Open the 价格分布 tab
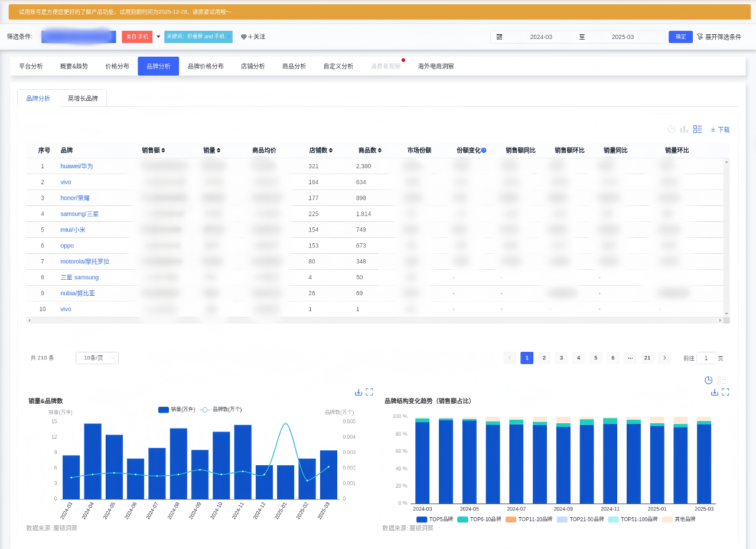This screenshot has width=756, height=549. click(117, 66)
